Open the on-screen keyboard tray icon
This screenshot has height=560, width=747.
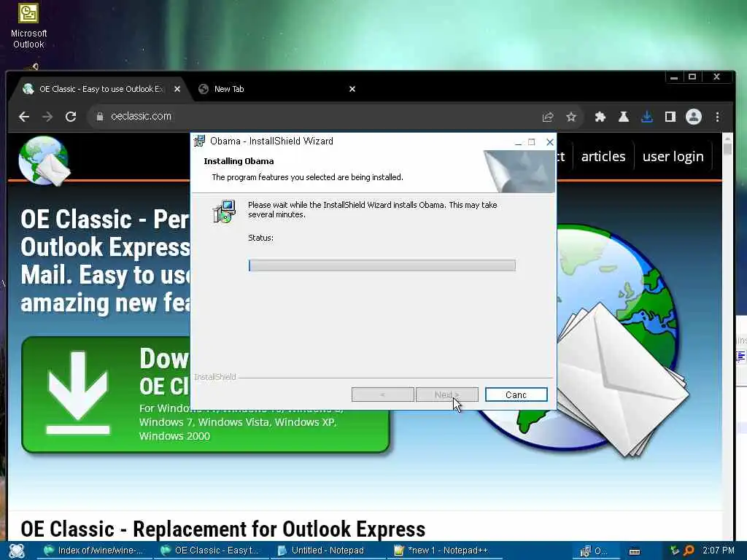coord(634,551)
